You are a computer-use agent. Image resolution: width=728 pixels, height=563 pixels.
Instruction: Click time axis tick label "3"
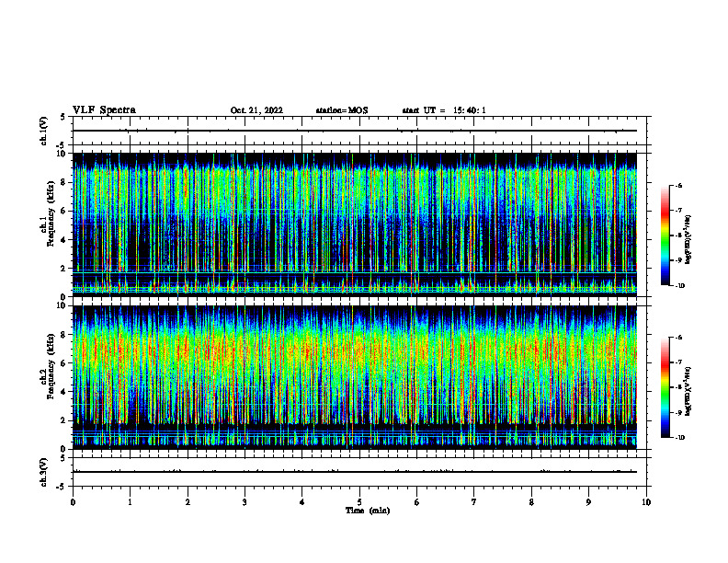245,502
